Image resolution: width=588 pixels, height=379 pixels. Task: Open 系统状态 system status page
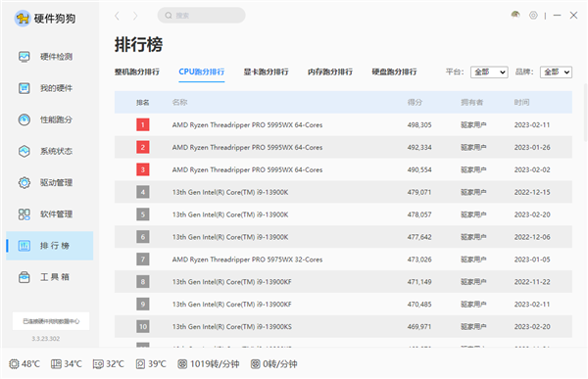pos(49,151)
